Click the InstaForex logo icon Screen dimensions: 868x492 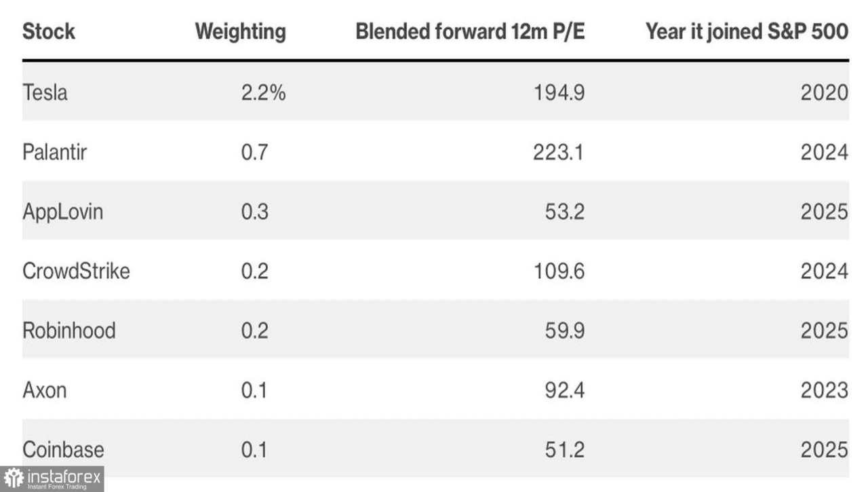click(14, 478)
